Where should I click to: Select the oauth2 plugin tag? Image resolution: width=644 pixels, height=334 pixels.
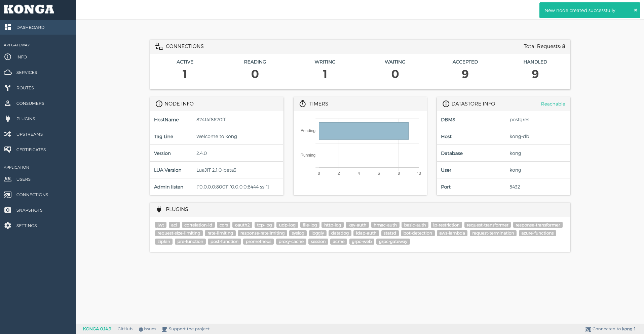click(x=242, y=225)
